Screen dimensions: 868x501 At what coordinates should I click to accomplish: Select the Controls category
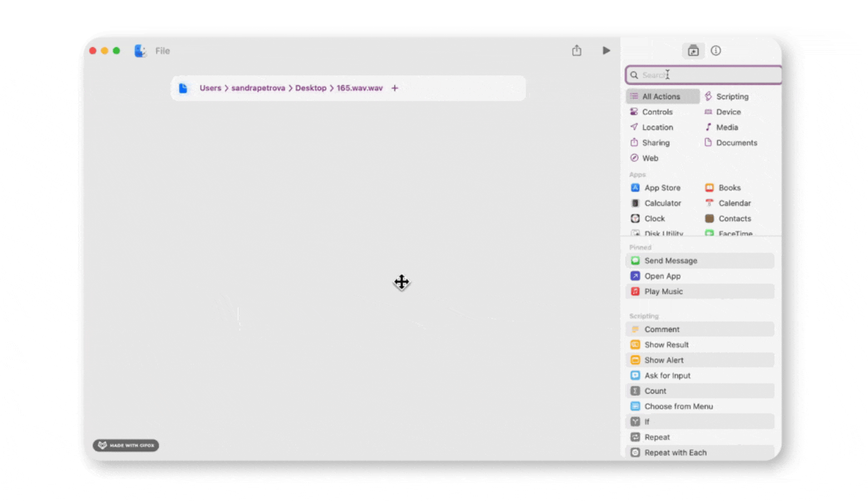pyautogui.click(x=652, y=112)
